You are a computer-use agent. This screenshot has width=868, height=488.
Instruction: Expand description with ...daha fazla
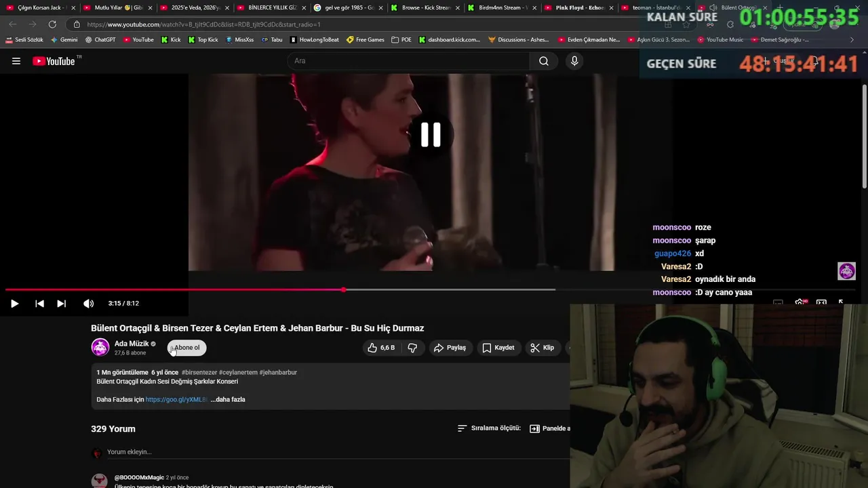click(228, 400)
